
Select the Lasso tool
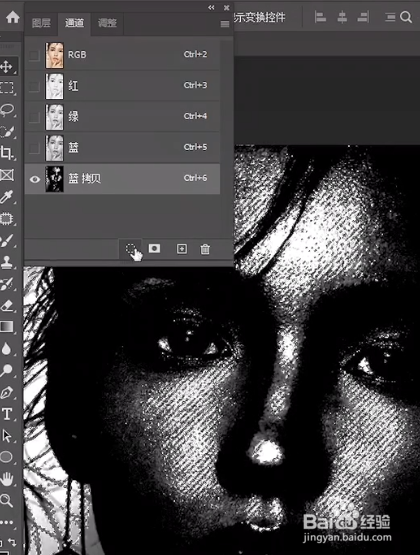pos(7,110)
